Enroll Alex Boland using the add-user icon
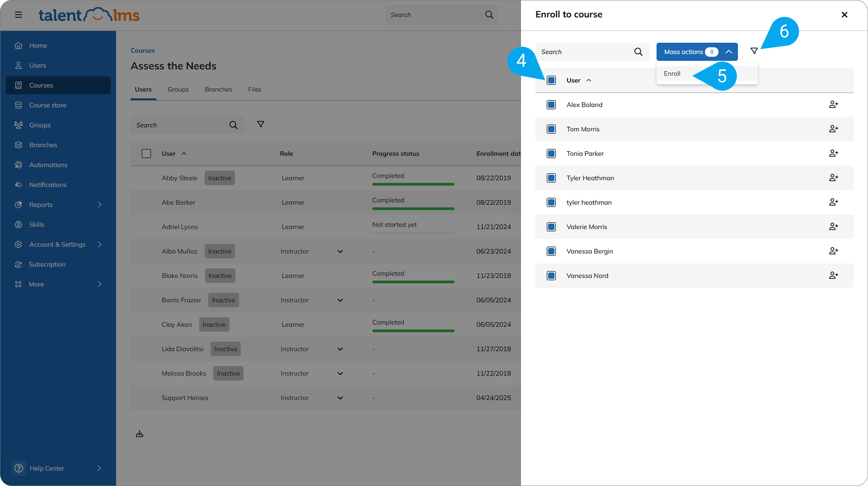Image resolution: width=868 pixels, height=486 pixels. pyautogui.click(x=833, y=105)
